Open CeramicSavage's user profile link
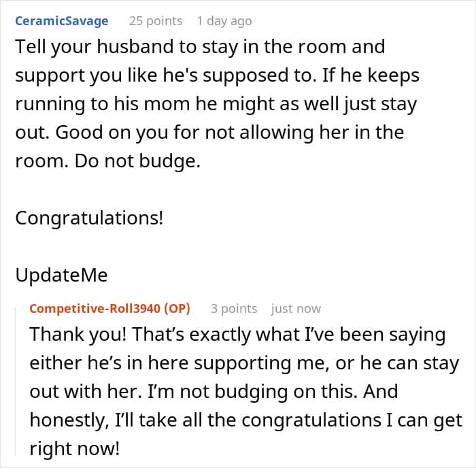This screenshot has width=476, height=468. tap(62, 21)
